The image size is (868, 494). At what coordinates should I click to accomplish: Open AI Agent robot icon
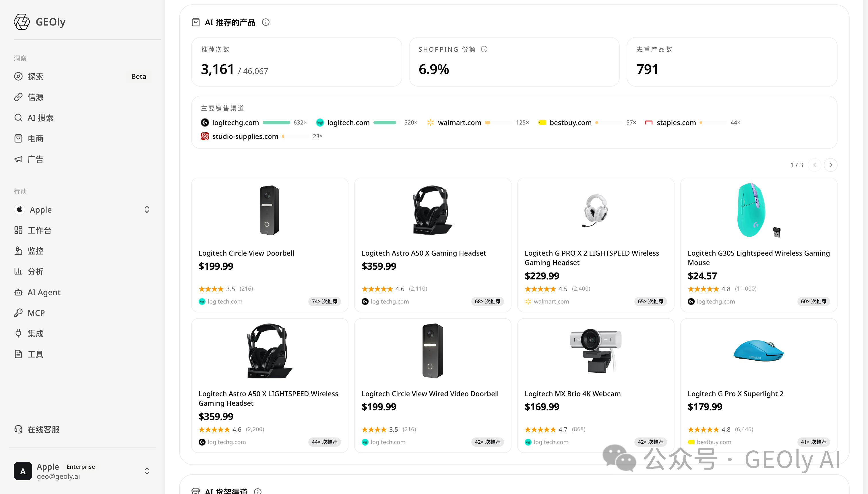(18, 292)
